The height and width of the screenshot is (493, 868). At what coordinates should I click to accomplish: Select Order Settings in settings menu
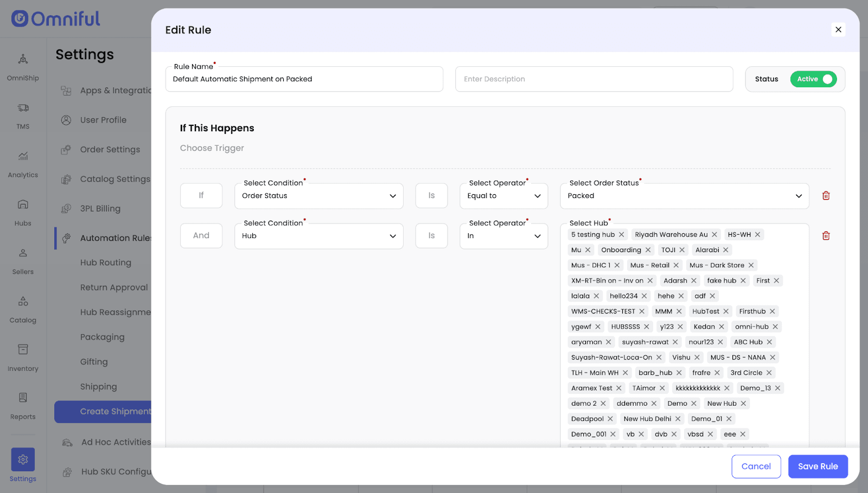pos(110,150)
